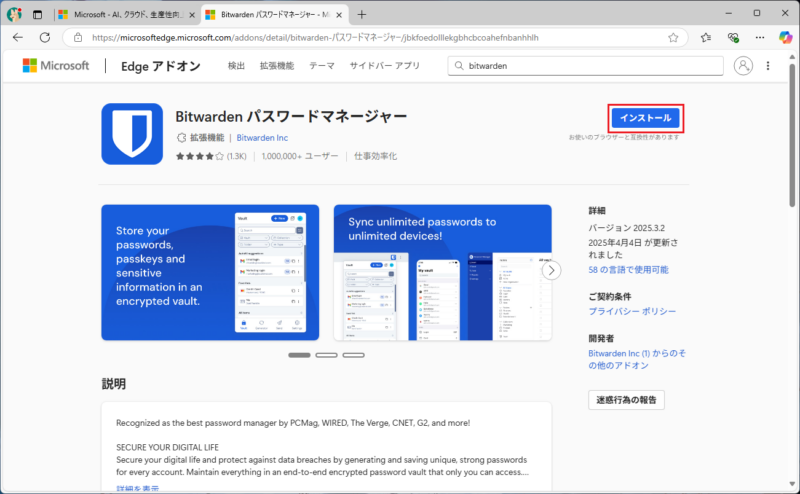
Task: Open account sign-in person icon
Action: click(x=743, y=66)
